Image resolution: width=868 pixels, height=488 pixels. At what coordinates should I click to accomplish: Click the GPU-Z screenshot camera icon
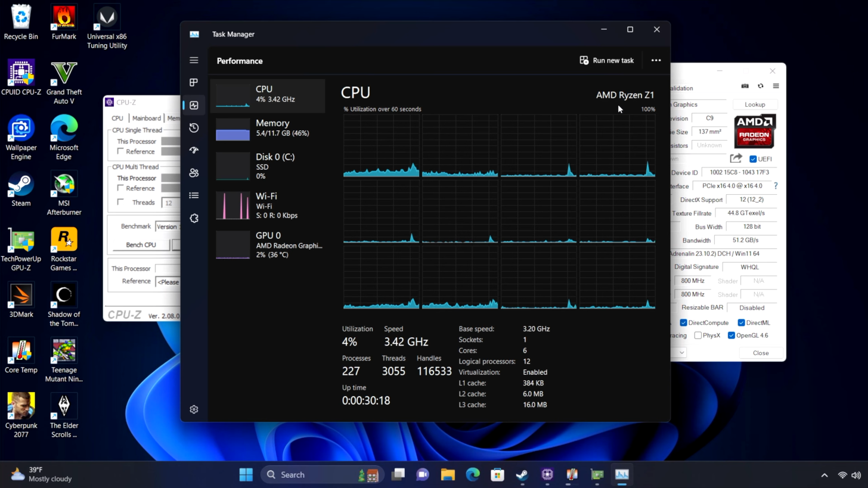[745, 86]
